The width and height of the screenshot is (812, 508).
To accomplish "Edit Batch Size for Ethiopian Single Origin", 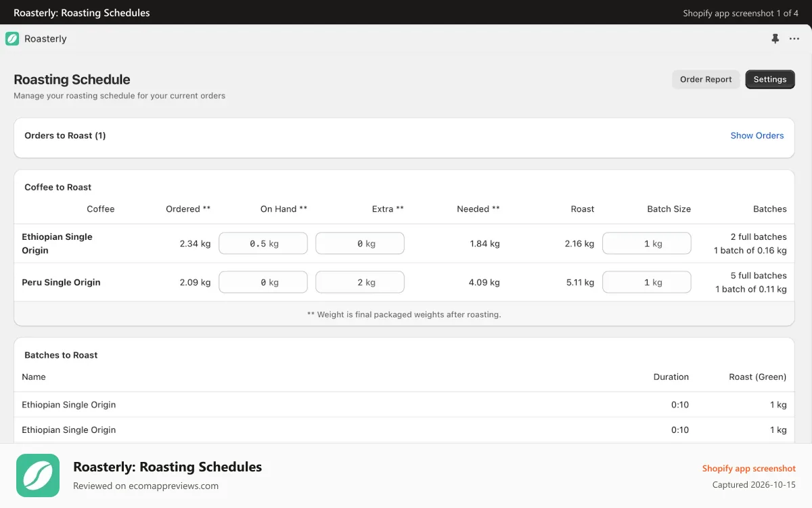I will [x=647, y=243].
